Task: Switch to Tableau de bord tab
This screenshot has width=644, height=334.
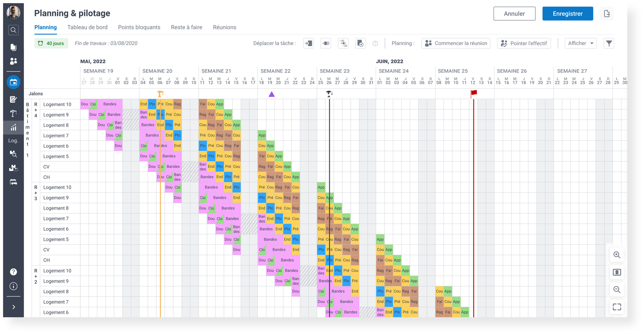Action: click(x=87, y=27)
